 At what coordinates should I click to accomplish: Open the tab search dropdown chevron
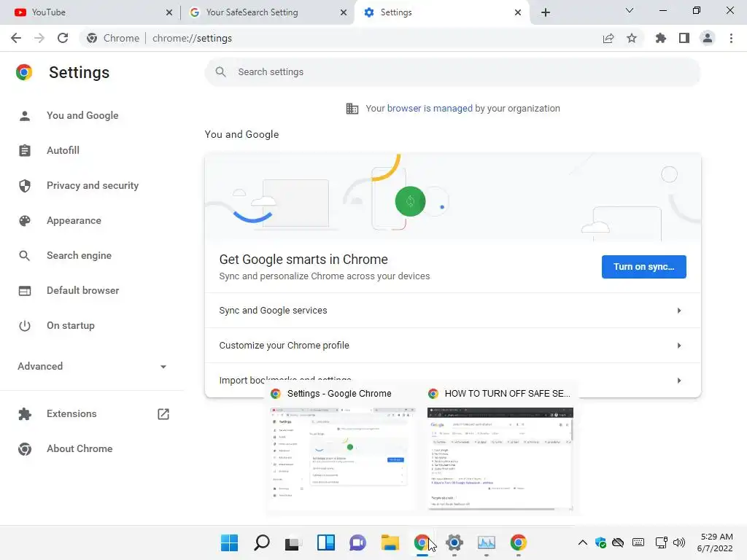[x=630, y=10]
